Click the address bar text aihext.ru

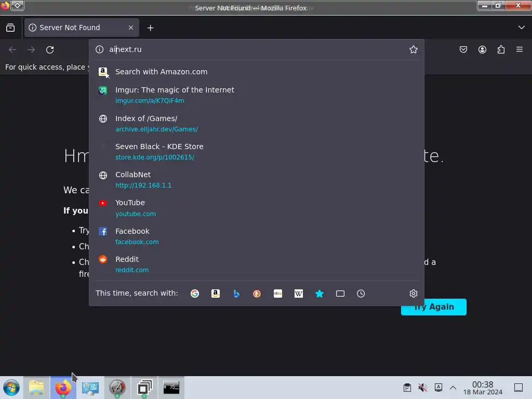125,49
